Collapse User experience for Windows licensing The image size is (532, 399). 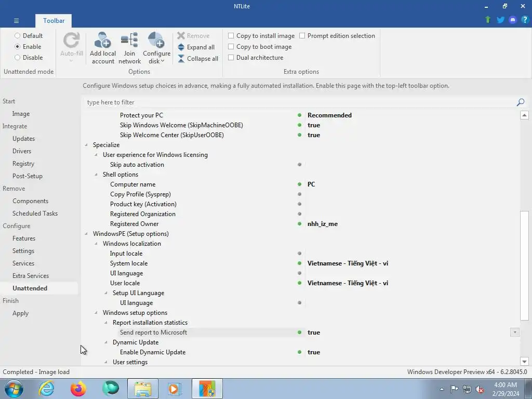pyautogui.click(x=96, y=155)
